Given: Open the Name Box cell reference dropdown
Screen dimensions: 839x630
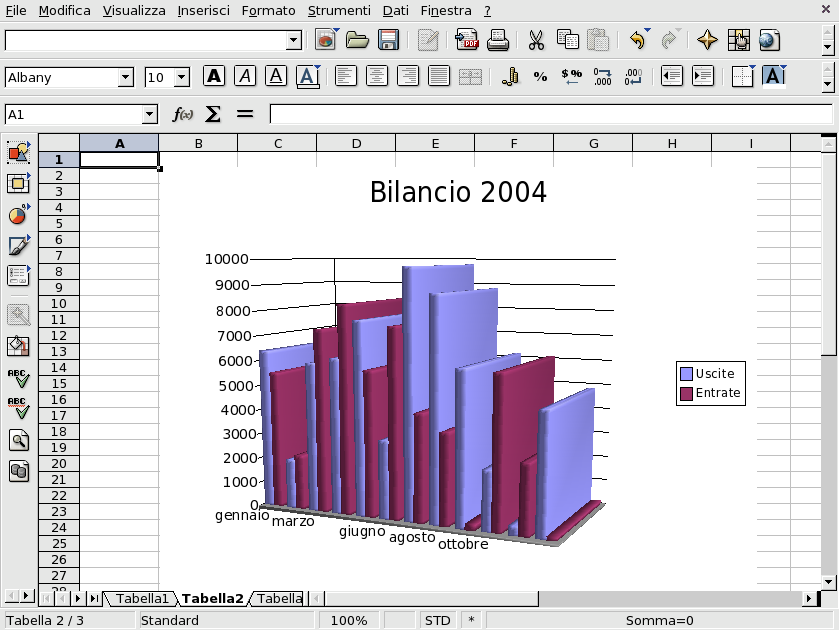Looking at the screenshot, I should tap(150, 114).
